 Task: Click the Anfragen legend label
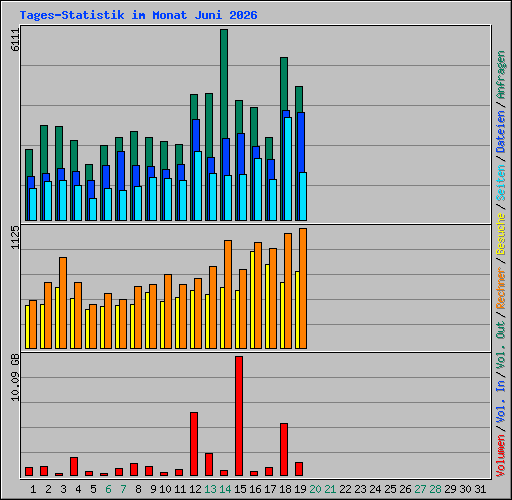501,74
